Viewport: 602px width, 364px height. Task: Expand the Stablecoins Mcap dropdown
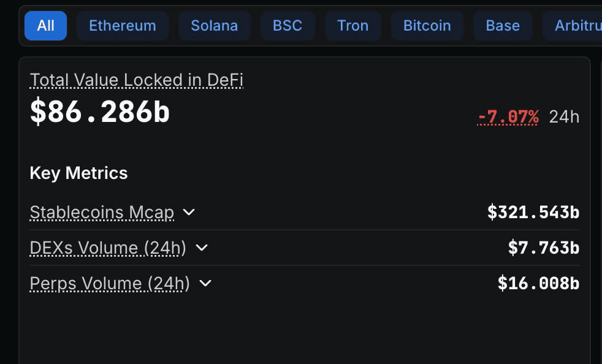point(189,212)
